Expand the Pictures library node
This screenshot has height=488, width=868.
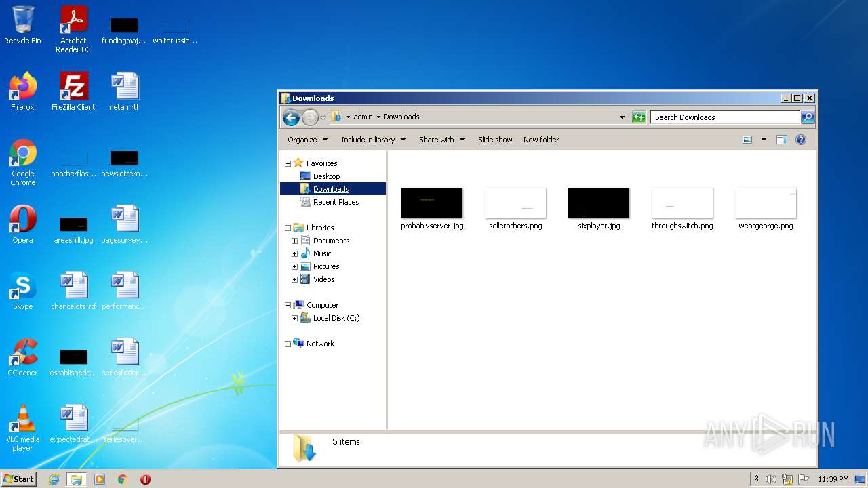click(294, 266)
